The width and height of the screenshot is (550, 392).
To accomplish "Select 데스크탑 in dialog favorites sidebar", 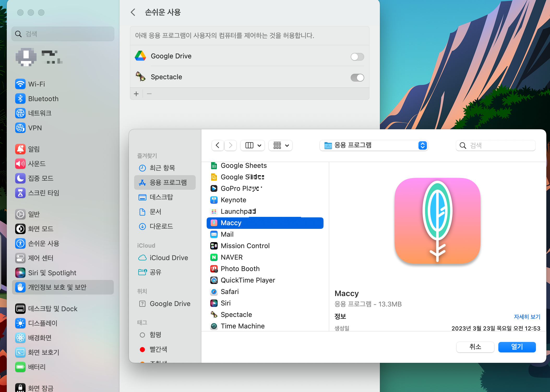I will click(161, 197).
